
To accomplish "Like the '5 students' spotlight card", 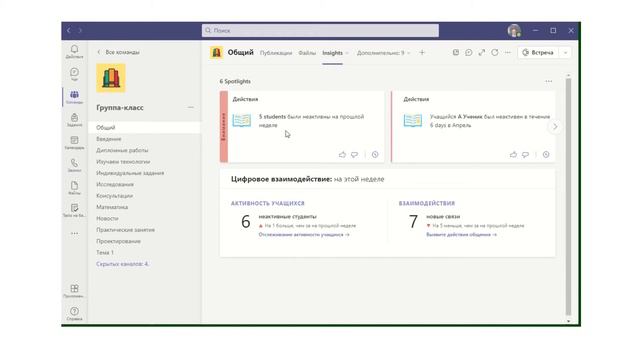I will 342,155.
